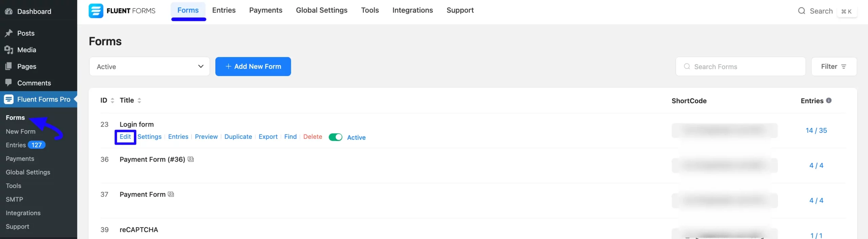Open the Global Settings tab

point(321,10)
